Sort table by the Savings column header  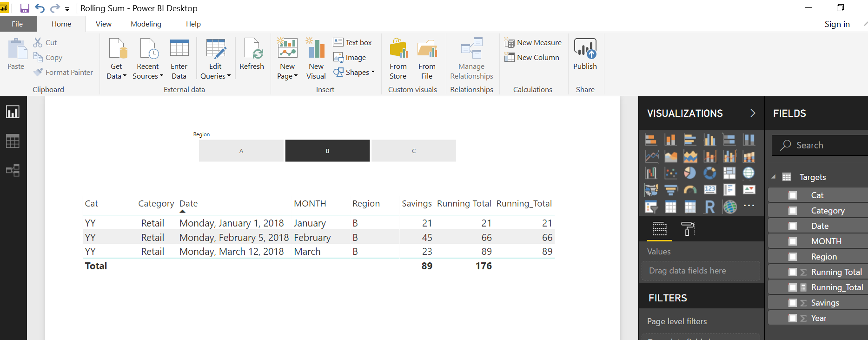(417, 203)
